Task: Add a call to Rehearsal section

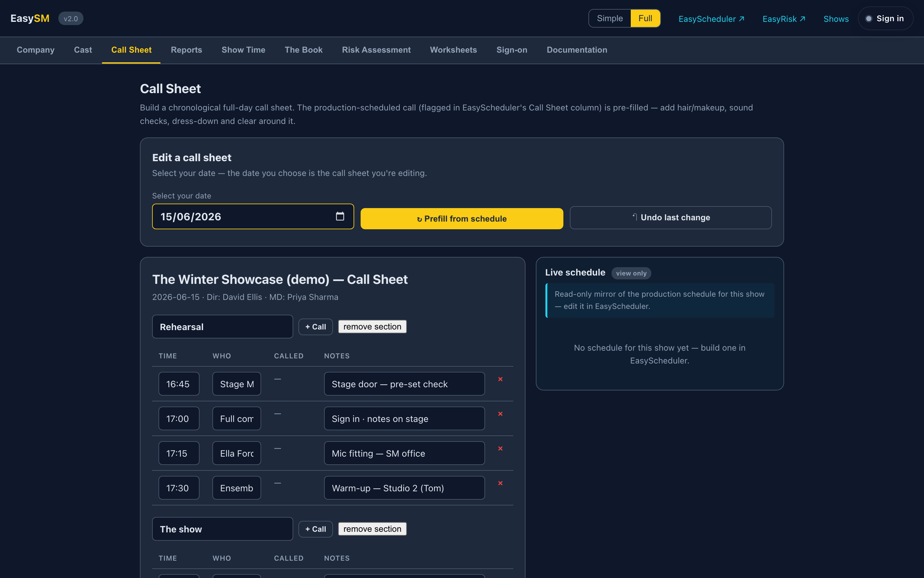Action: click(x=315, y=327)
